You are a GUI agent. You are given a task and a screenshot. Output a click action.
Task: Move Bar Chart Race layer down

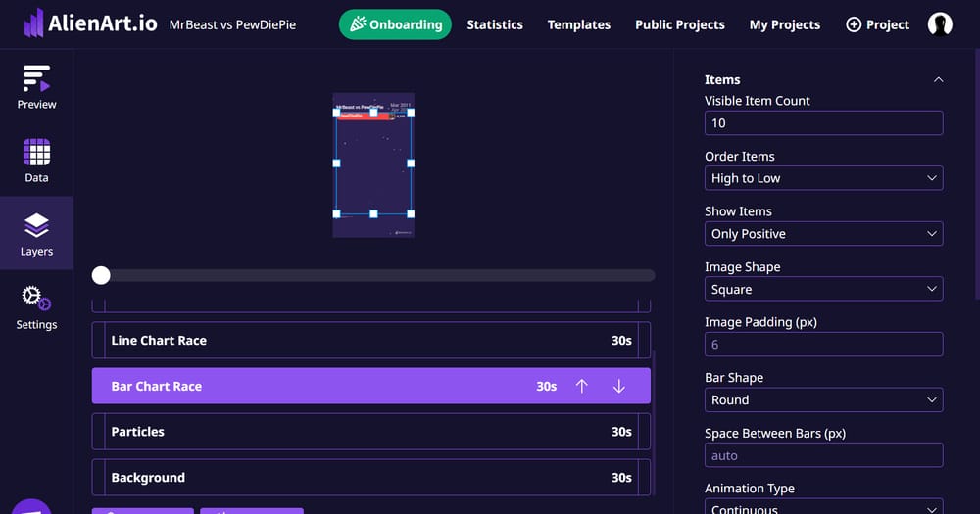click(618, 387)
